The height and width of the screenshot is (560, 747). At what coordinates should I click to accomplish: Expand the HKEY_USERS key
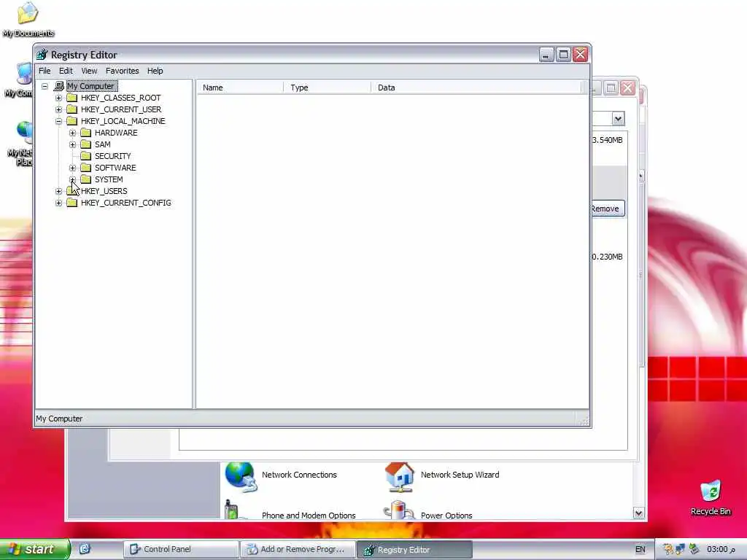58,191
